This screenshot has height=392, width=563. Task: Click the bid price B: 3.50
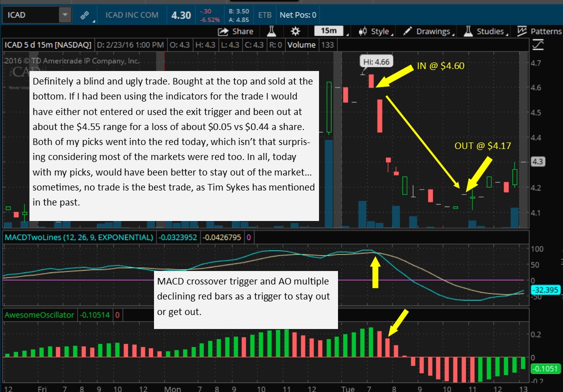pyautogui.click(x=239, y=11)
